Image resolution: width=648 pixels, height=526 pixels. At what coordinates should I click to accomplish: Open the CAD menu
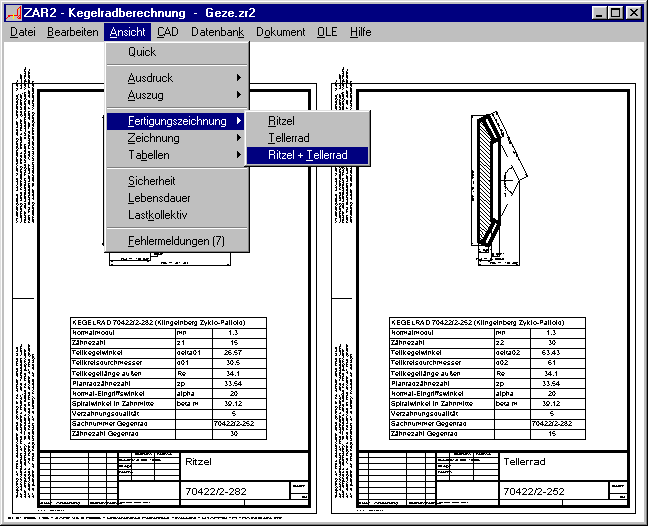point(167,32)
